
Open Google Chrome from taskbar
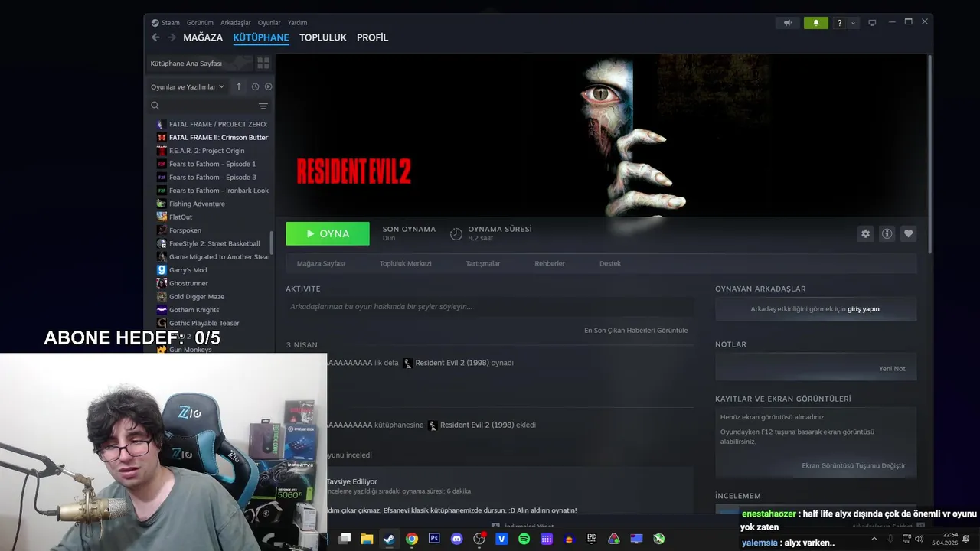coord(412,539)
